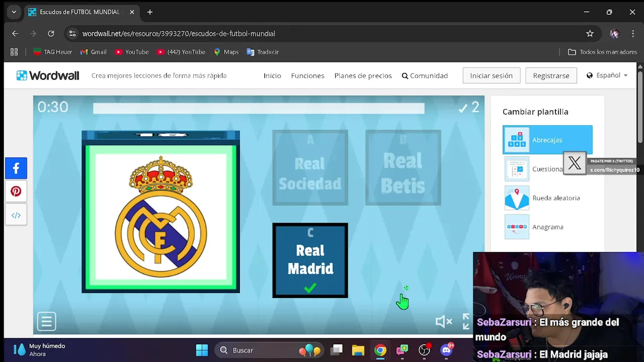
Task: Open the Chrome tab search dropdown
Action: click(x=14, y=12)
